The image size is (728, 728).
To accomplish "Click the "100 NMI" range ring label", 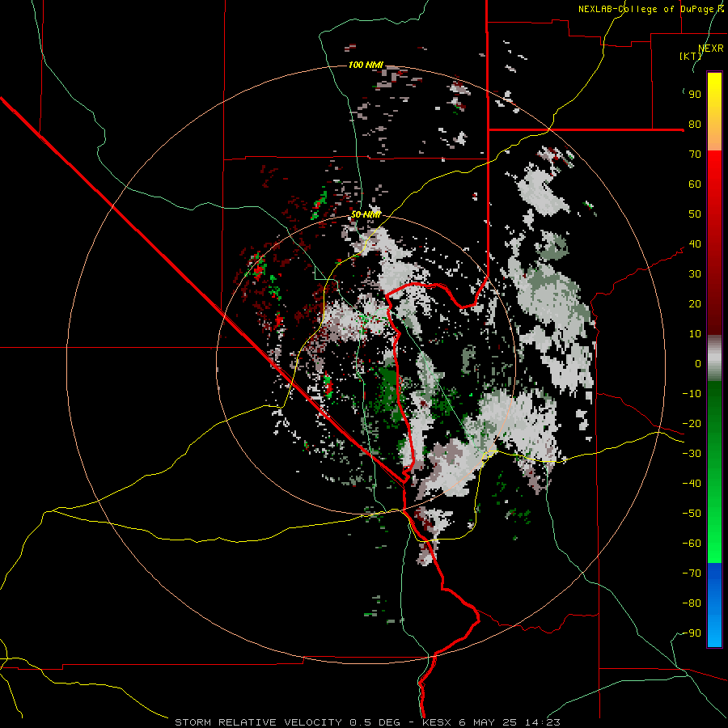I will pos(366,65).
